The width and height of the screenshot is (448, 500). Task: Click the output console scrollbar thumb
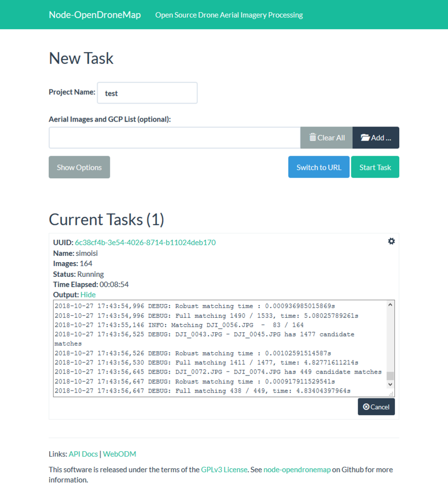click(390, 375)
